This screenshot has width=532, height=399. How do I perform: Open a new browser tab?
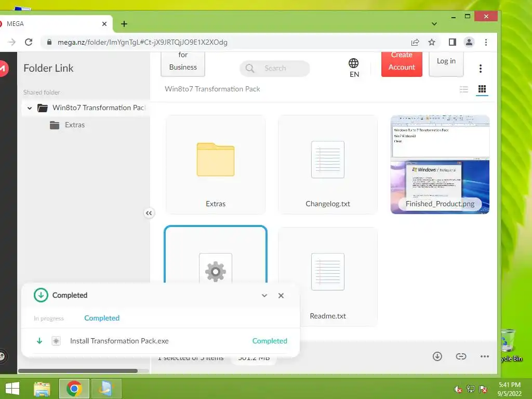click(x=124, y=24)
